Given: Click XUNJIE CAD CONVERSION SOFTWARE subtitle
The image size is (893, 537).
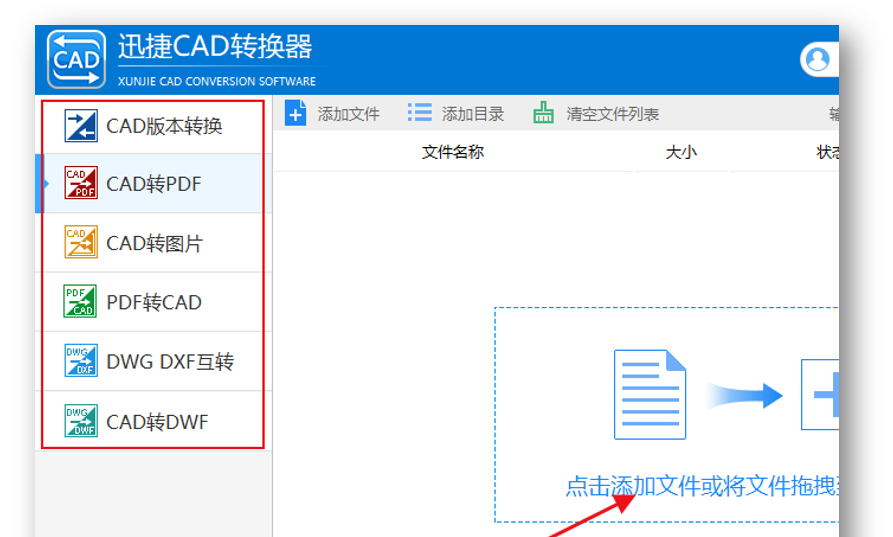Looking at the screenshot, I should tap(216, 81).
